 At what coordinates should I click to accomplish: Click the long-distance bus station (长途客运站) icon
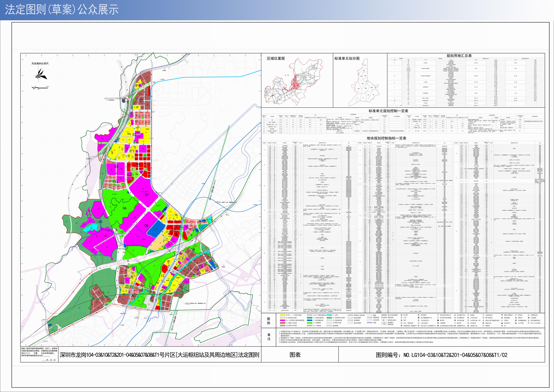(x=483, y=315)
